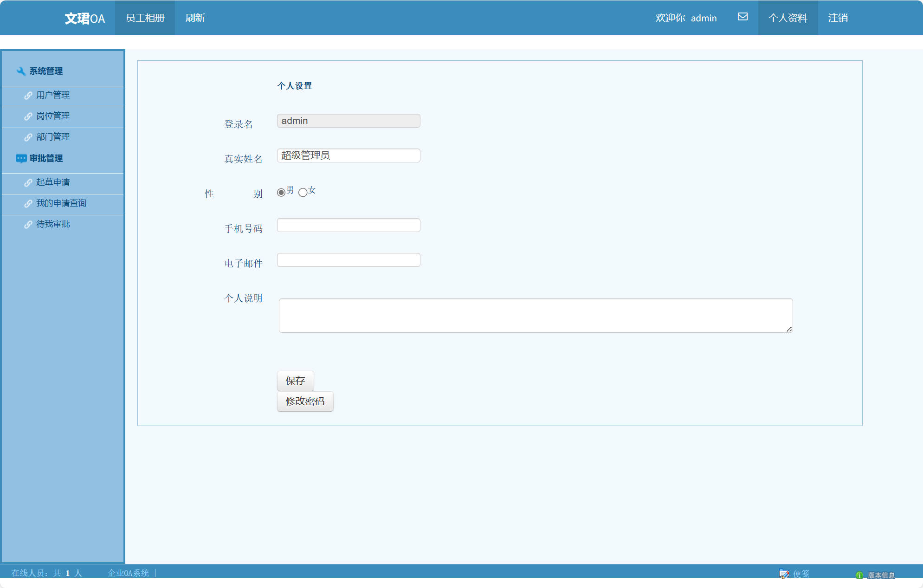Viewport: 923px width, 588px height.
Task: Click the notepad icon beside 便笺
Action: [x=784, y=574]
